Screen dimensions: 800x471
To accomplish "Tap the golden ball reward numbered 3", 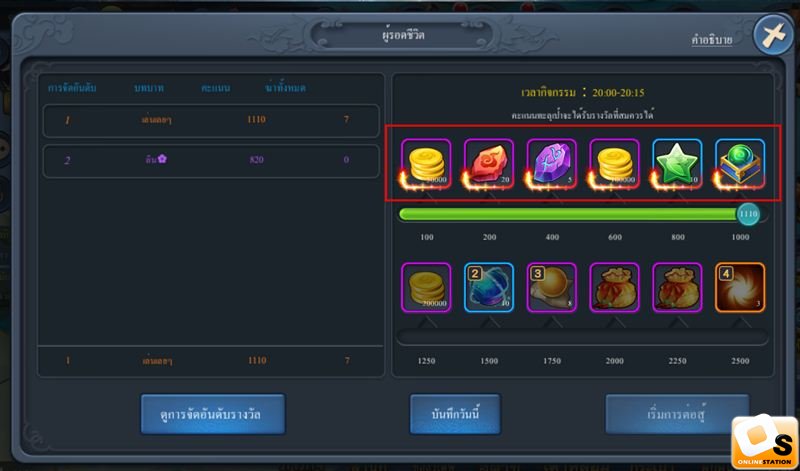I will (552, 287).
